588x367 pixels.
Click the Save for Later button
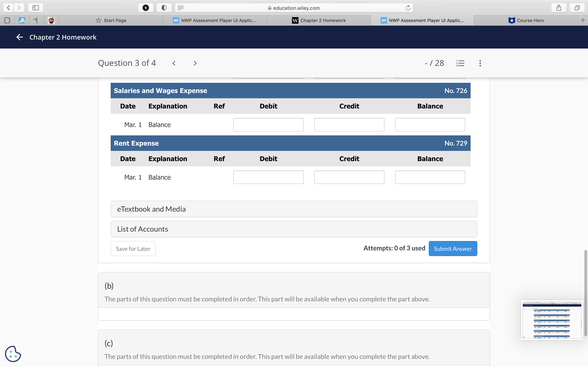coord(133,249)
